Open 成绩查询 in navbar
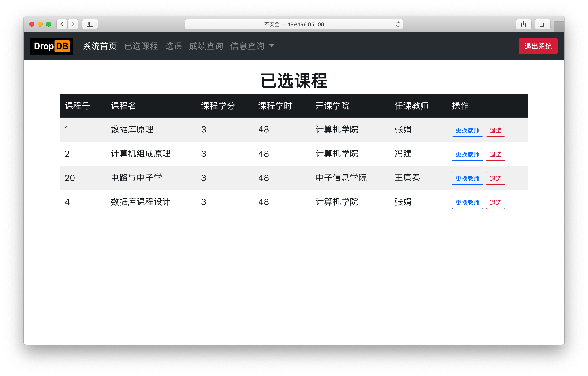Image resolution: width=588 pixels, height=376 pixels. (206, 46)
